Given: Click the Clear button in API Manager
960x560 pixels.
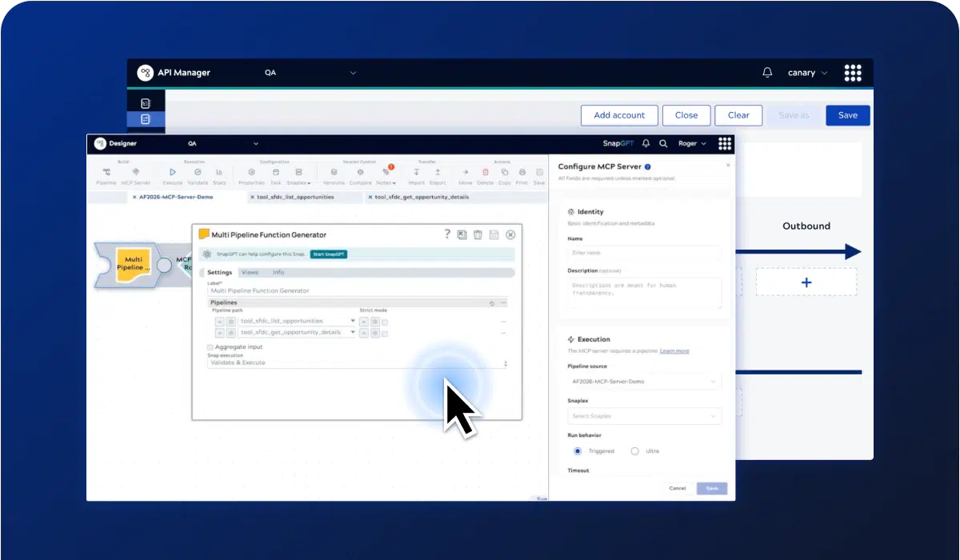Looking at the screenshot, I should (738, 115).
